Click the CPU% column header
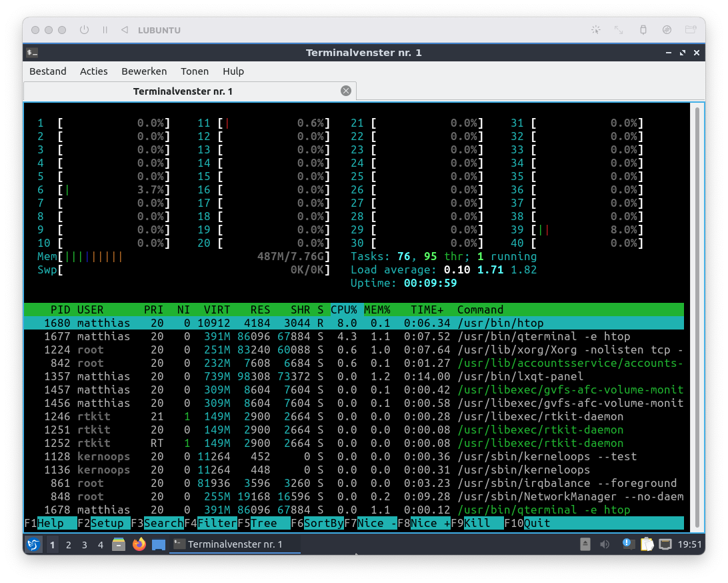The height and width of the screenshot is (583, 728). (x=344, y=310)
